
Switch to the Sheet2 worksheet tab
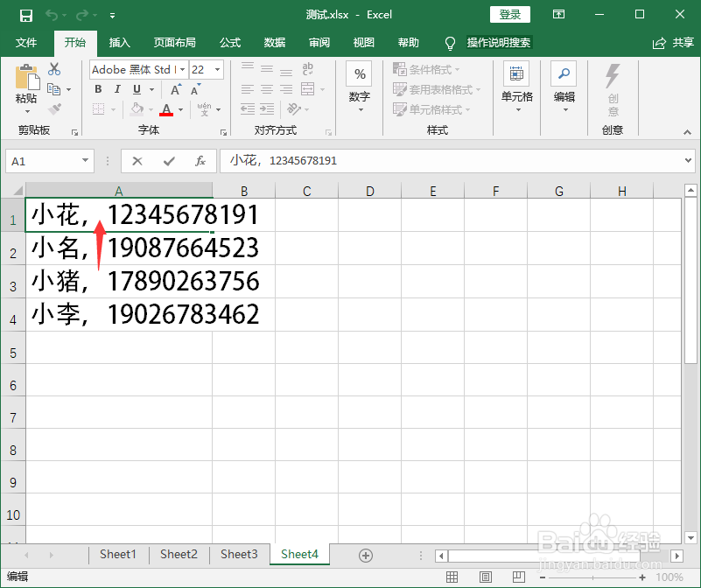[x=179, y=555]
